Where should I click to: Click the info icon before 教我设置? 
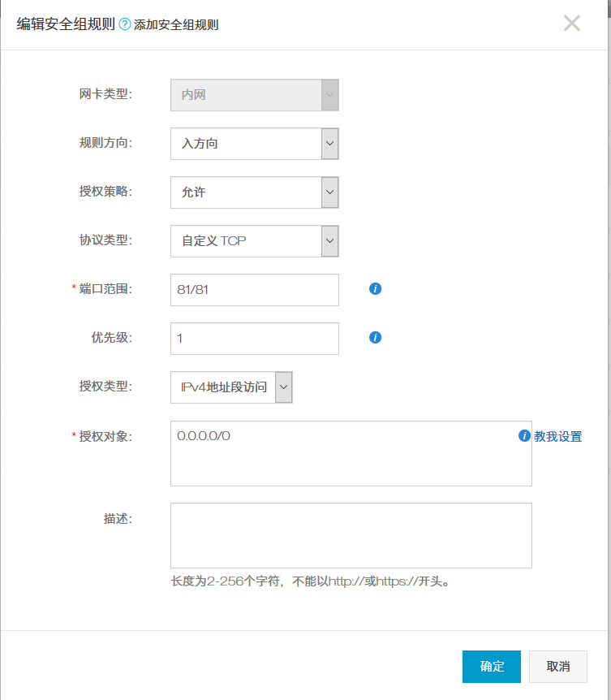pyautogui.click(x=524, y=436)
